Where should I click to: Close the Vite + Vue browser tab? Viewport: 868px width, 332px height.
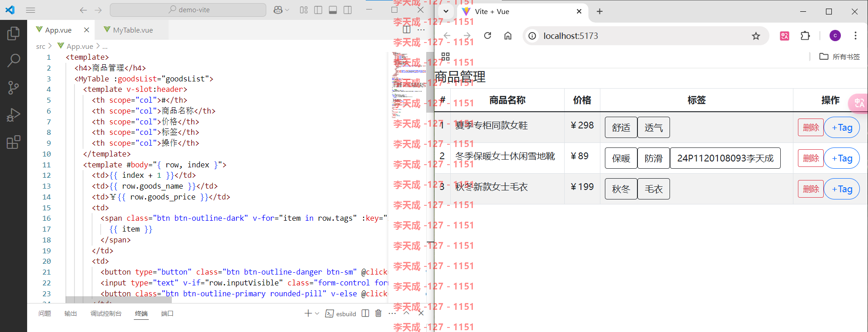tap(579, 11)
